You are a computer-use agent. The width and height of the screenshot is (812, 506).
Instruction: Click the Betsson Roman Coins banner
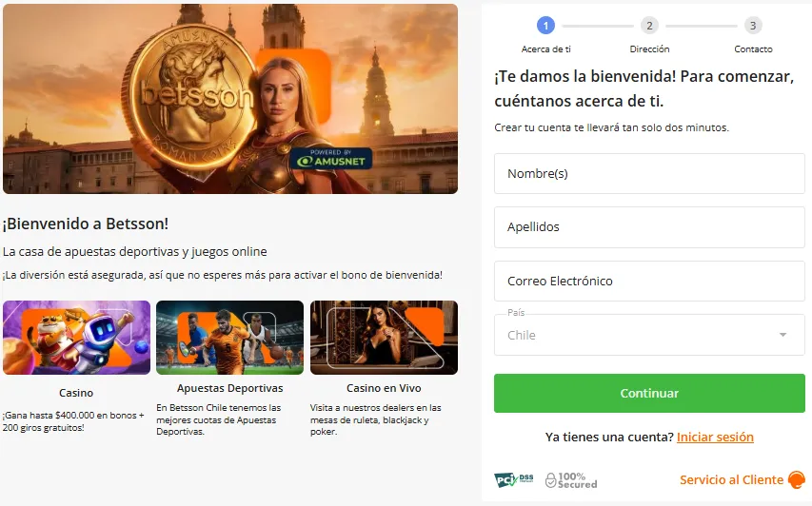(x=230, y=99)
